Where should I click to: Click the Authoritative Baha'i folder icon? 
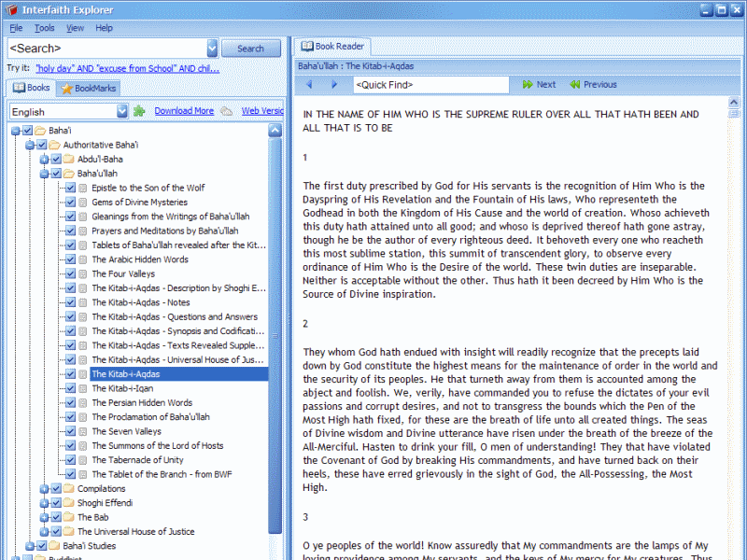(54, 145)
